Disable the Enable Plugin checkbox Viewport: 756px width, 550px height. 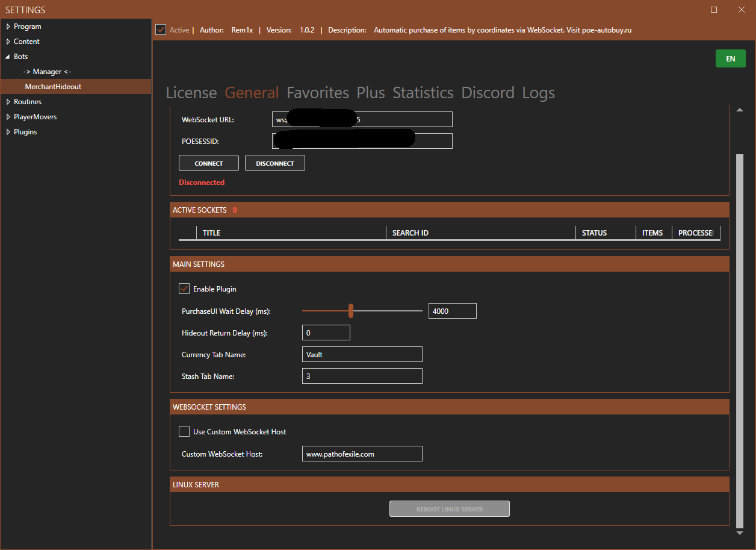tap(184, 289)
